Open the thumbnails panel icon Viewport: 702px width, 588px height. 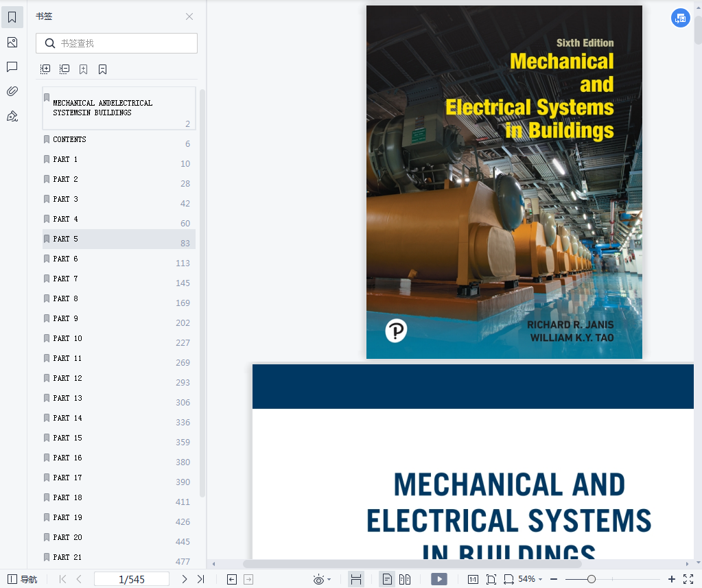pyautogui.click(x=12, y=43)
